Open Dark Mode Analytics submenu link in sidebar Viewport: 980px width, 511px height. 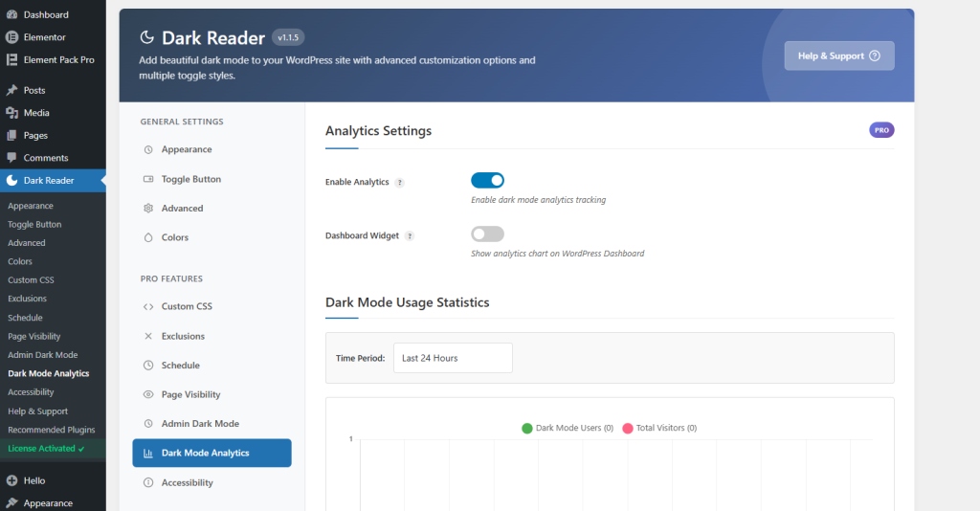[x=48, y=373]
